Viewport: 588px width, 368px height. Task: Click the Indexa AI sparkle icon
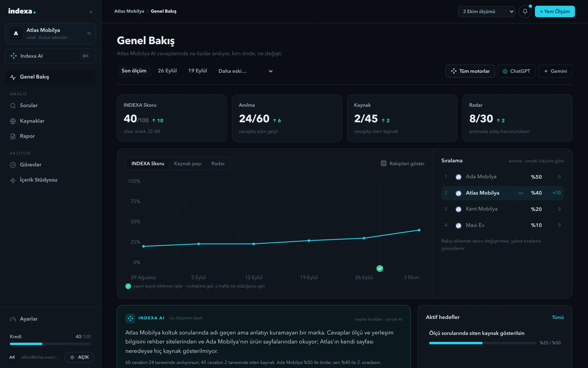pyautogui.click(x=14, y=56)
